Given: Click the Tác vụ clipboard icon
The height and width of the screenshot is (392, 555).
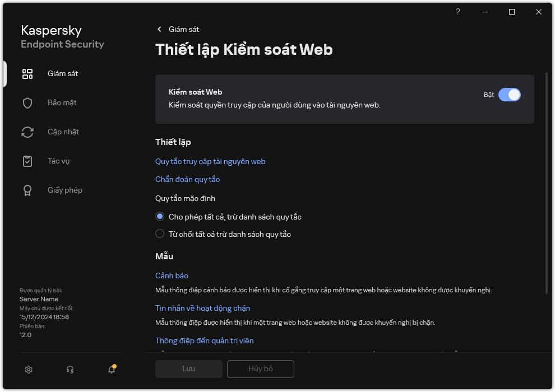Looking at the screenshot, I should (x=27, y=161).
